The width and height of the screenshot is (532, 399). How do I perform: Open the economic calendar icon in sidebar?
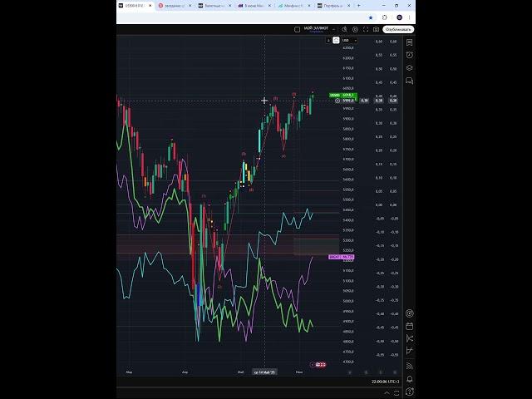point(410,327)
